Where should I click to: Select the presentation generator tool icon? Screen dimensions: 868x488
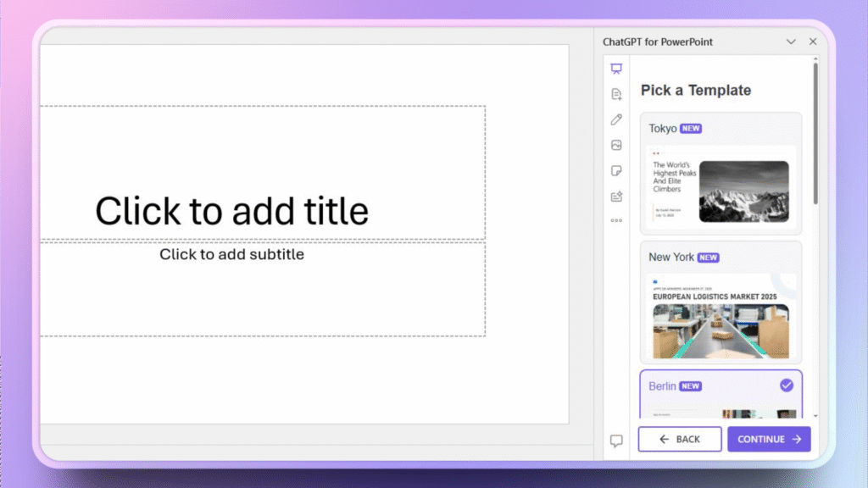pos(616,69)
